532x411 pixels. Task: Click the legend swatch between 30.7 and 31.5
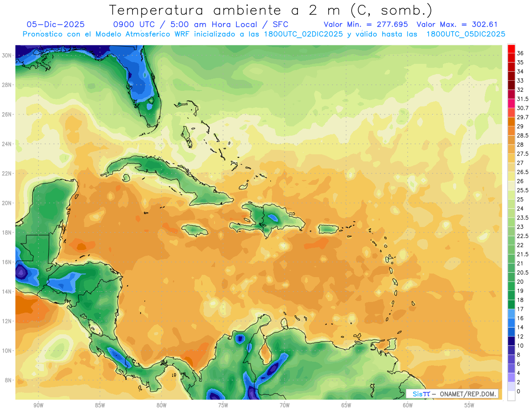511,103
